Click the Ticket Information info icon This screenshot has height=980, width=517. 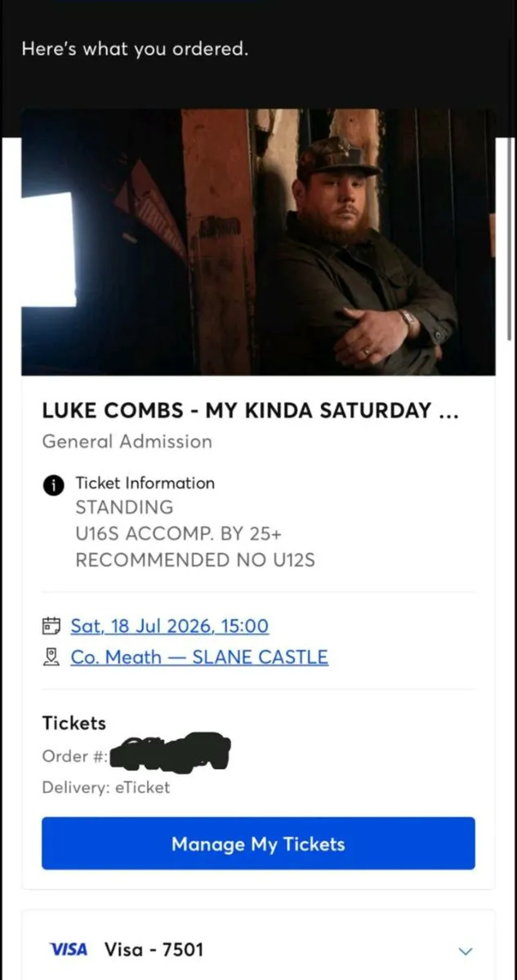tap(53, 484)
